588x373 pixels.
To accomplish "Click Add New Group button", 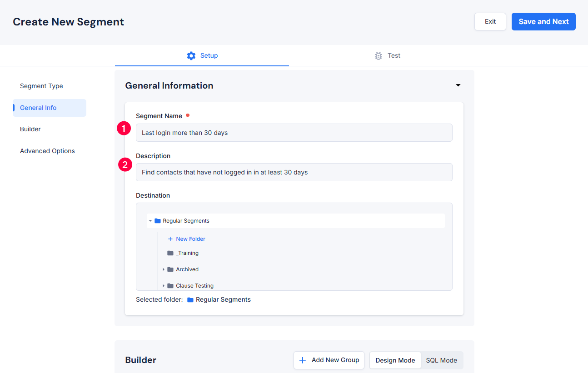I will [329, 360].
